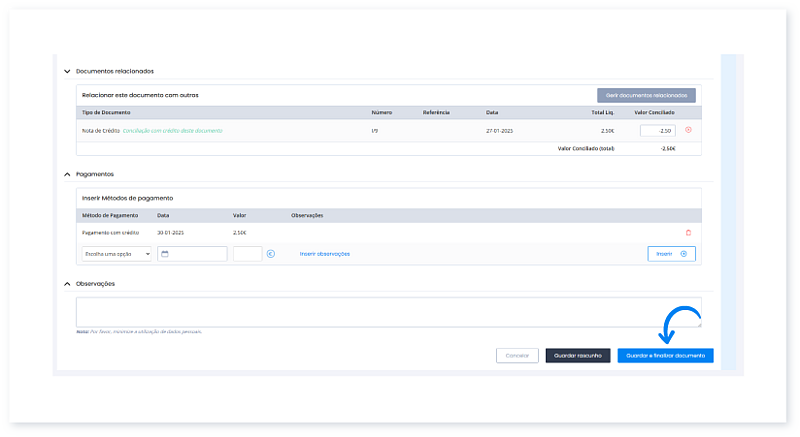Collapse the Documentos relacionados section
Viewport: 800px width, 437px height.
pos(67,71)
